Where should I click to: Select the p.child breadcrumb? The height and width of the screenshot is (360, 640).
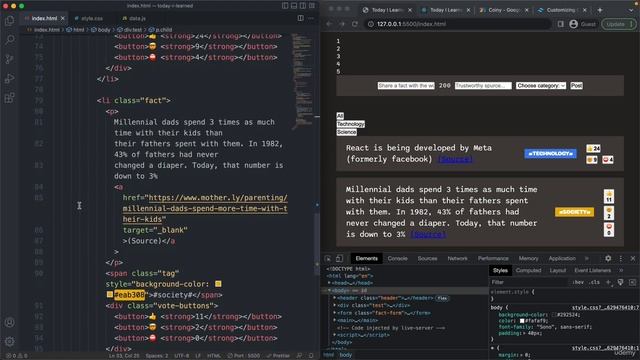[x=160, y=30]
